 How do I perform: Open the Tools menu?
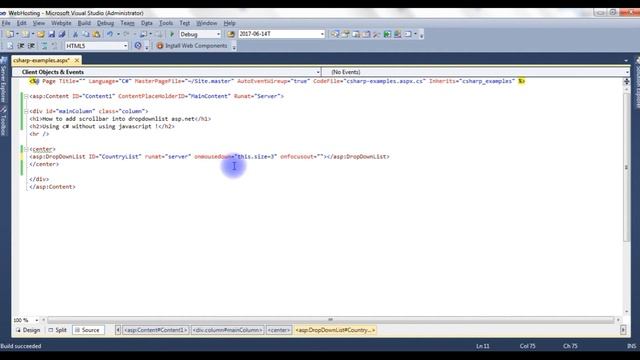[166, 23]
